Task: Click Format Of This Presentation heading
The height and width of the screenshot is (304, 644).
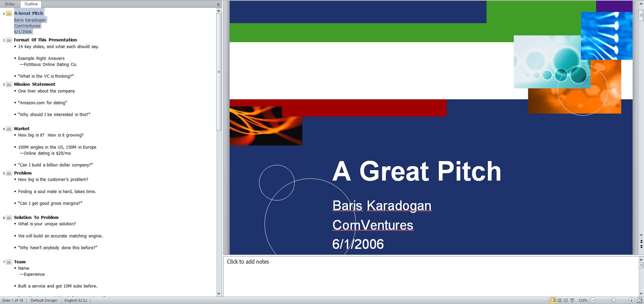Action: [x=45, y=40]
